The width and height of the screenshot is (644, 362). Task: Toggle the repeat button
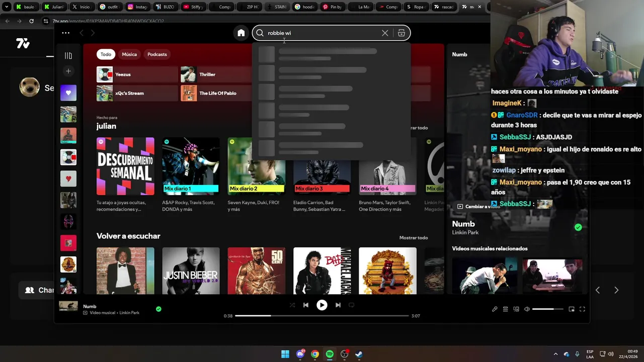pyautogui.click(x=351, y=305)
